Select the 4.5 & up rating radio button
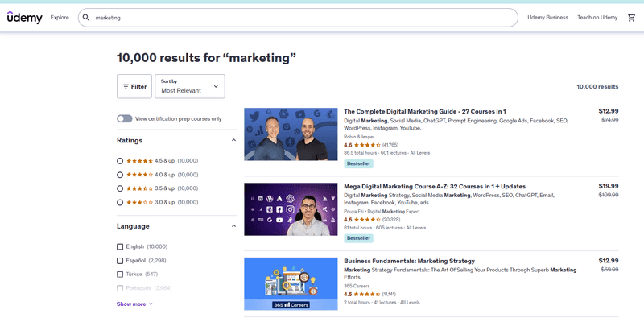 point(120,161)
